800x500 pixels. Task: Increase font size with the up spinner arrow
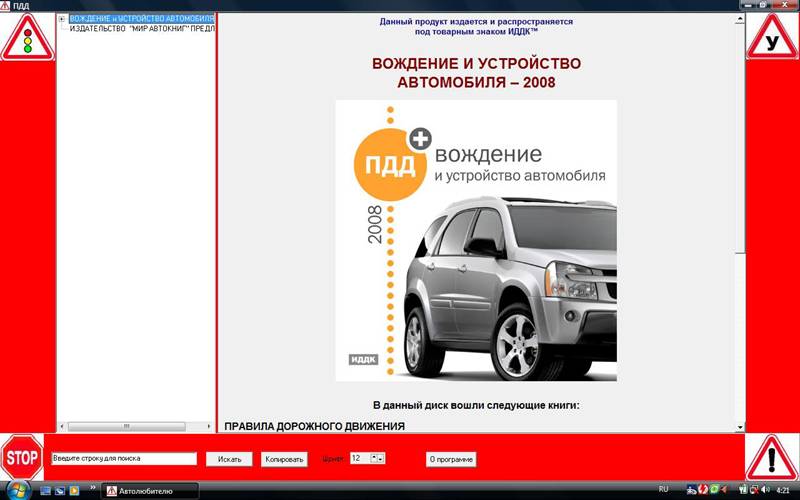click(x=374, y=458)
